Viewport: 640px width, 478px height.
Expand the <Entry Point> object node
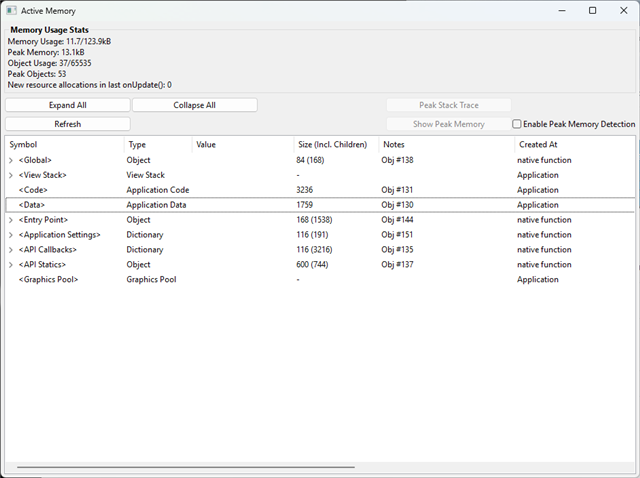coord(11,220)
